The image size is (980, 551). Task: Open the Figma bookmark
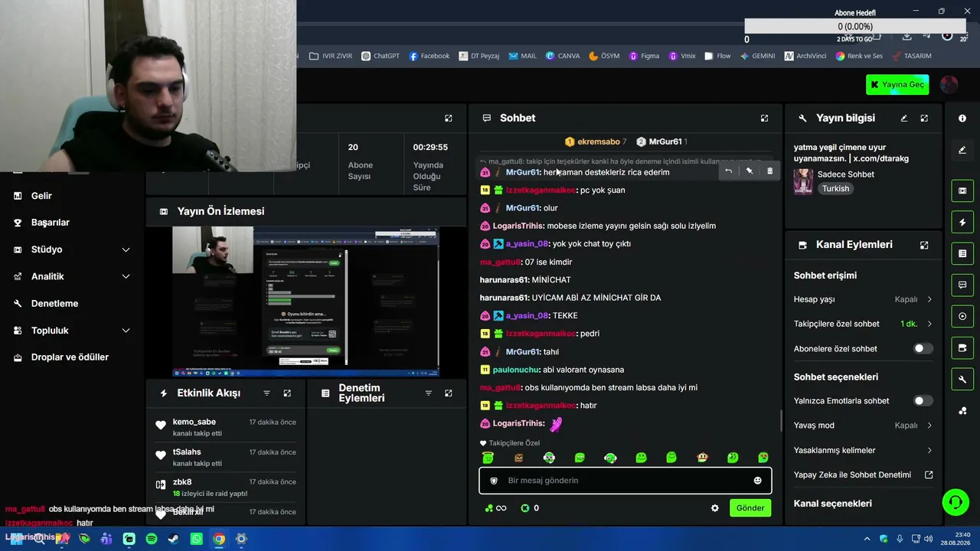point(644,56)
